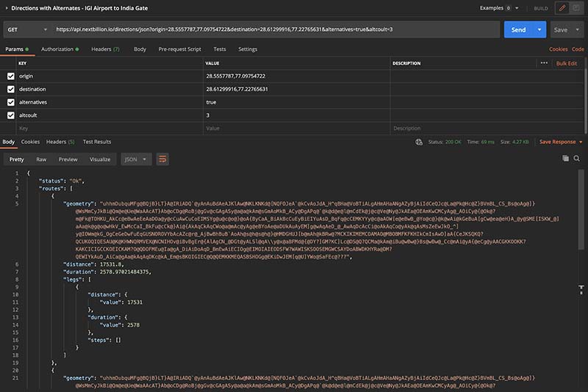The width and height of the screenshot is (588, 392).
Task: Switch to BUILD mode
Action: pos(541,8)
